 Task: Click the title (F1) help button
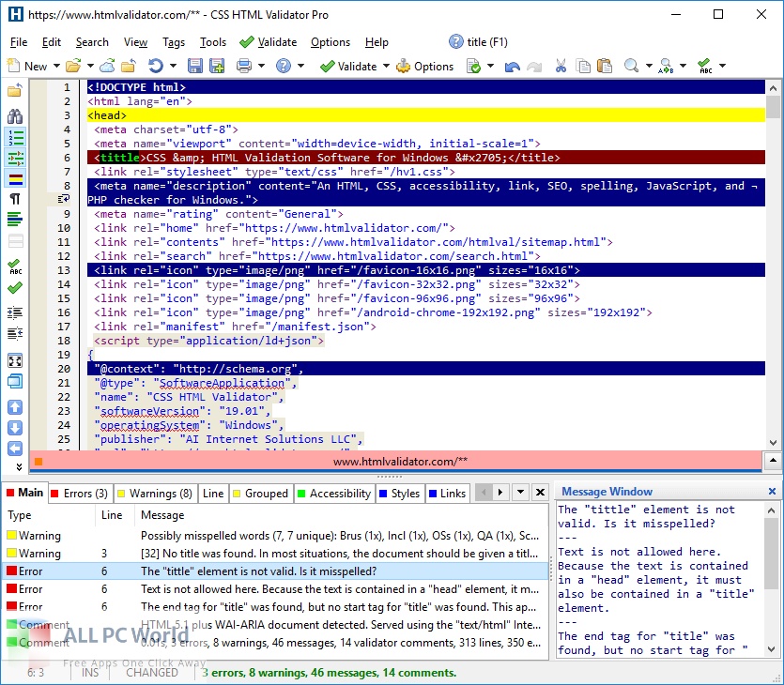coord(481,41)
